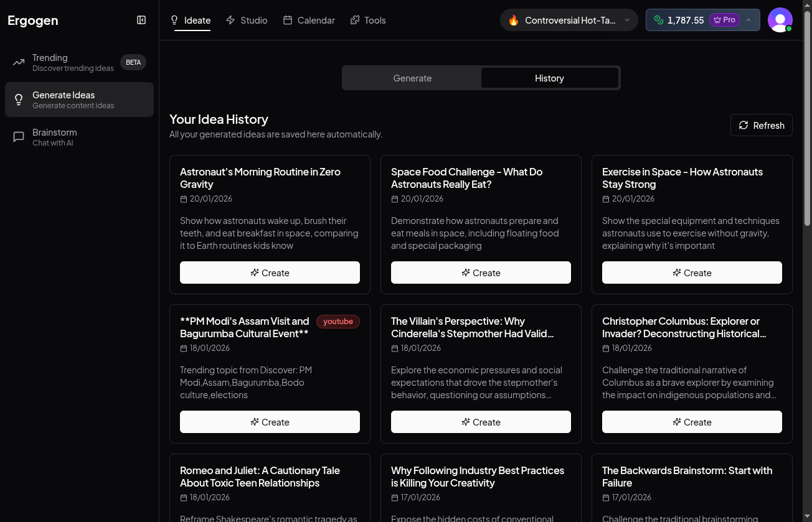Open Studio via the lightning bolt icon
Viewport: 812px width, 522px height.
point(230,19)
